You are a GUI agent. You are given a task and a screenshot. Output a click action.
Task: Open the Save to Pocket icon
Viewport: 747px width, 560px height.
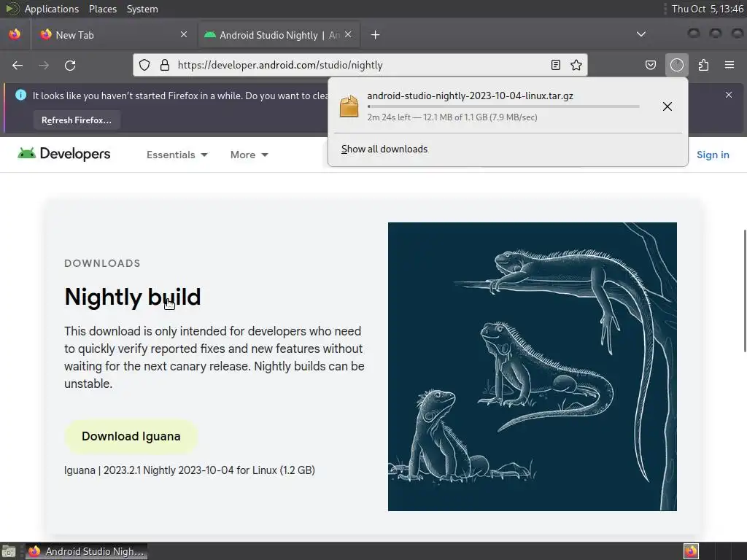(651, 65)
